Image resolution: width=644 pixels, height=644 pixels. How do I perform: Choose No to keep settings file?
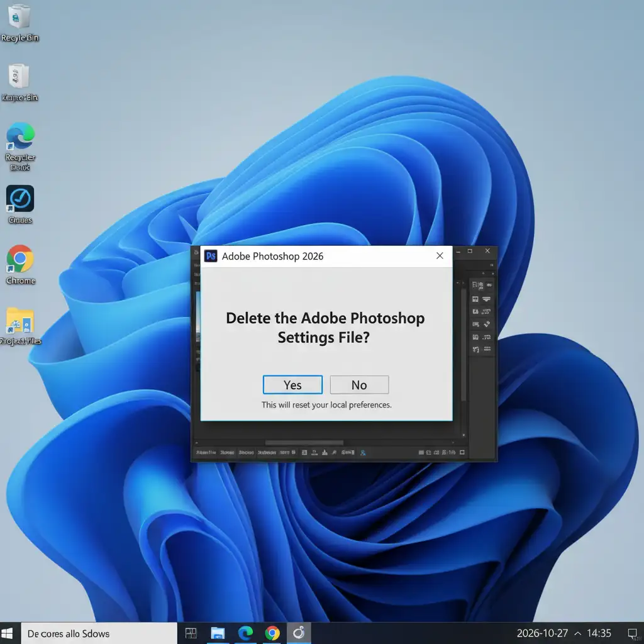[x=359, y=385]
